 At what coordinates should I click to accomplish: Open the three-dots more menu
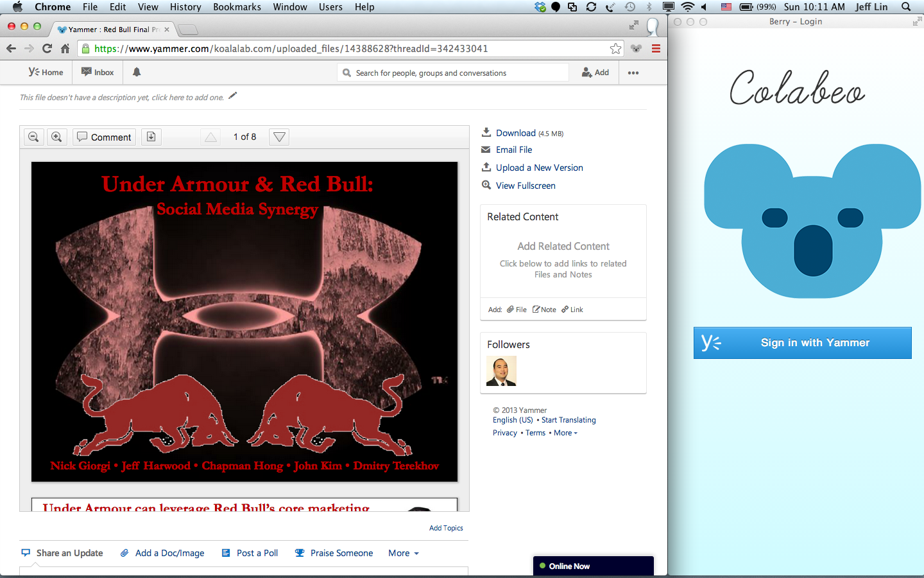[633, 73]
